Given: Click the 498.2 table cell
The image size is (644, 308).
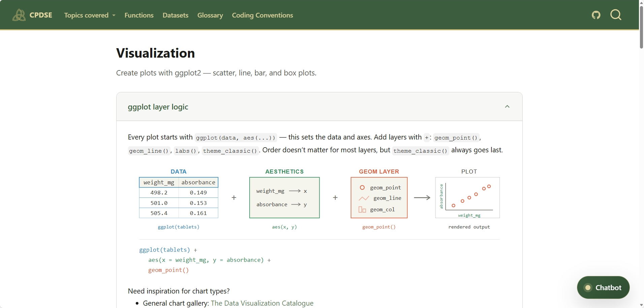Looking at the screenshot, I should click(x=159, y=192).
